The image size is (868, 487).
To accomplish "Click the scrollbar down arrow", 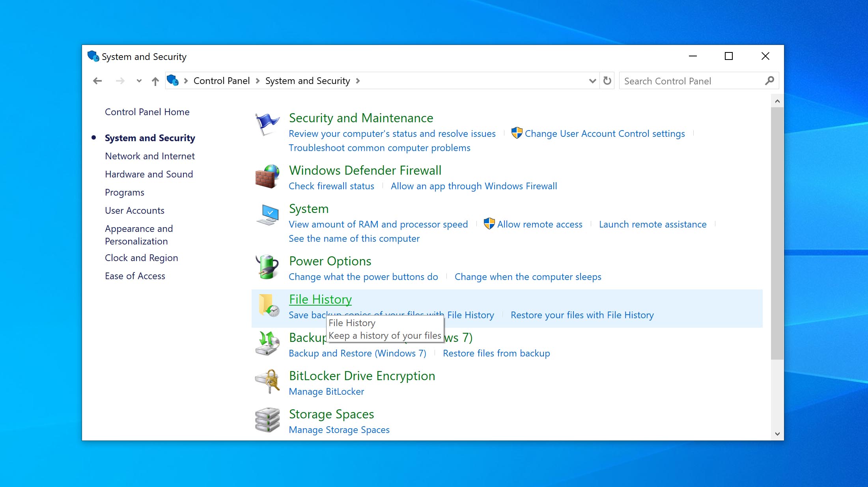I will [x=777, y=434].
